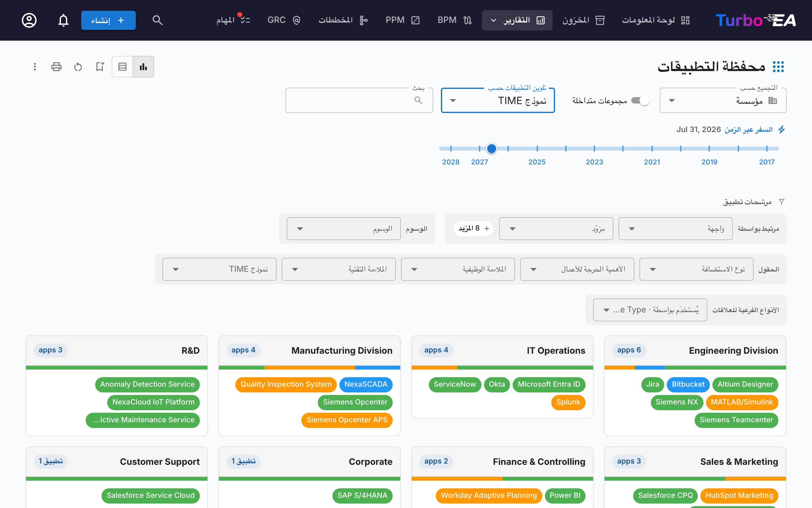Show 8 more relation filters

[474, 229]
